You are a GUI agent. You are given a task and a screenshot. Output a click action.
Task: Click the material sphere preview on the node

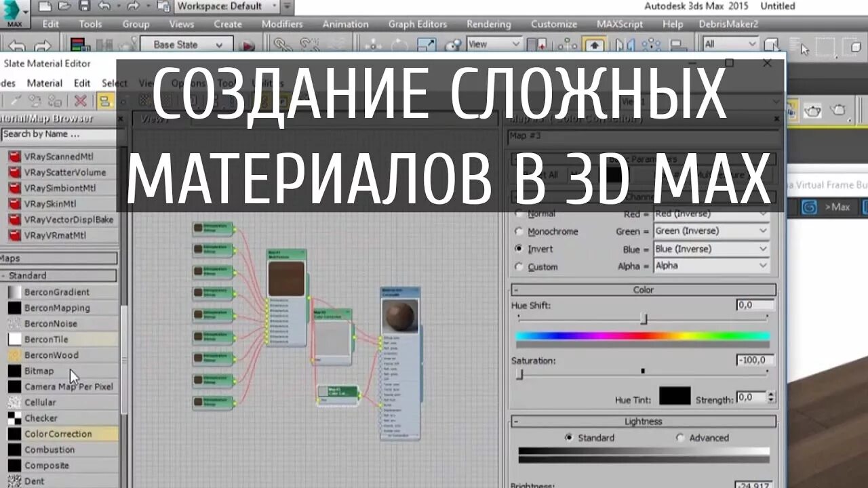(x=400, y=315)
